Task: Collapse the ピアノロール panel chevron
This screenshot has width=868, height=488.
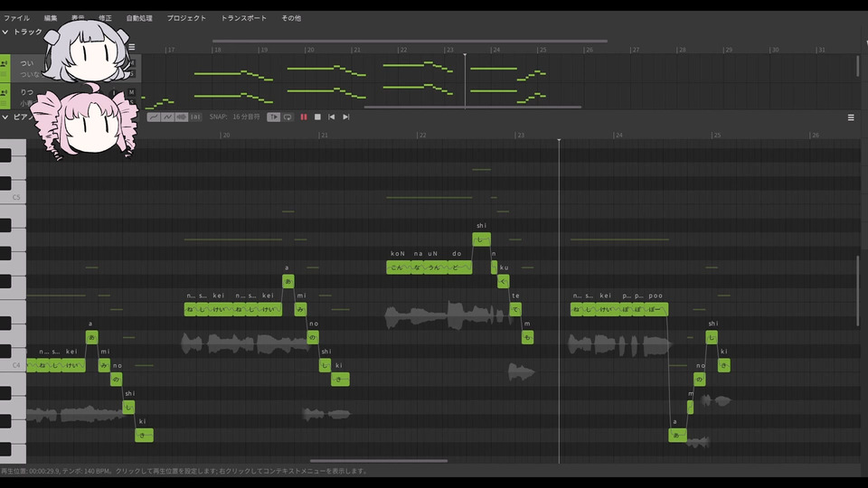Action: [x=5, y=117]
